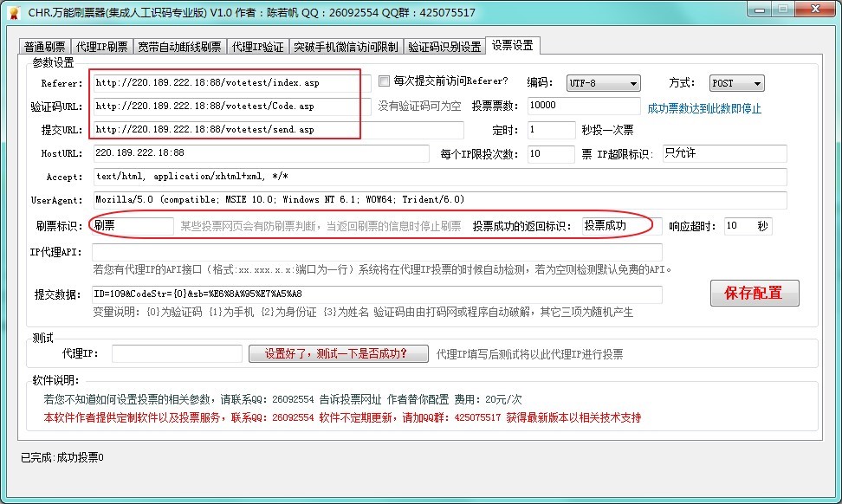
Task: Click the 提交URL input field
Action: 278,130
